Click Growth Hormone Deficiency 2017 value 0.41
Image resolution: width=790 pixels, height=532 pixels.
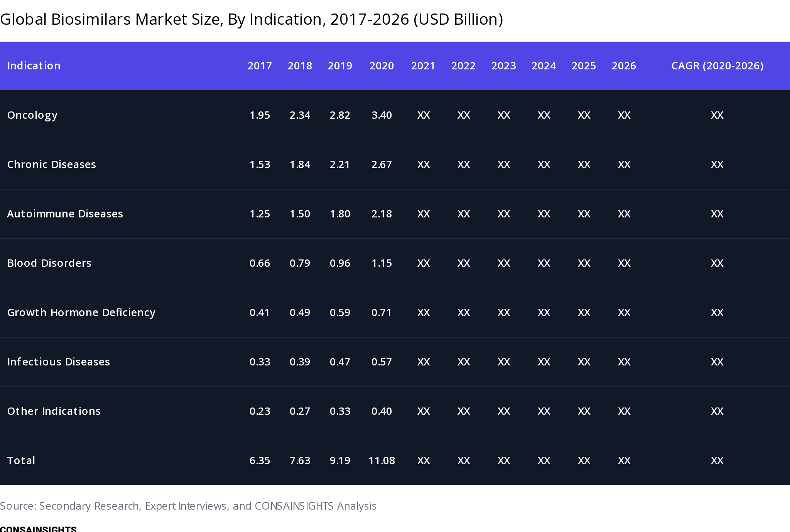pos(260,313)
